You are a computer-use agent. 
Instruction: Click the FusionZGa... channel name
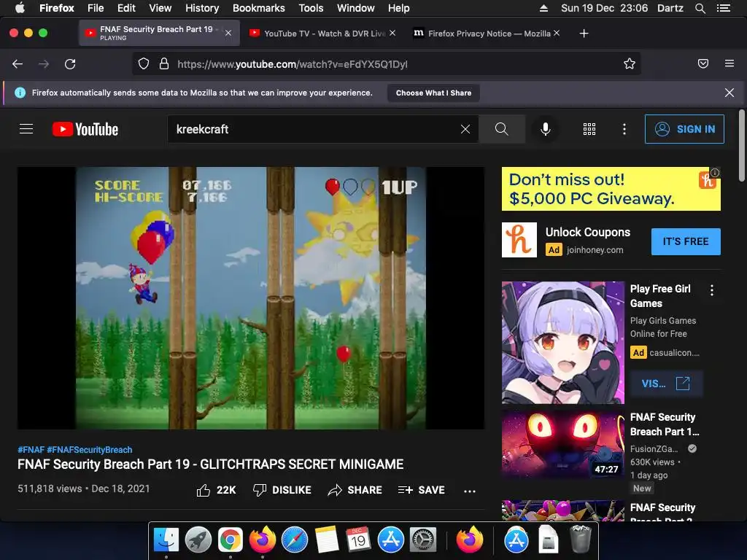(654, 448)
